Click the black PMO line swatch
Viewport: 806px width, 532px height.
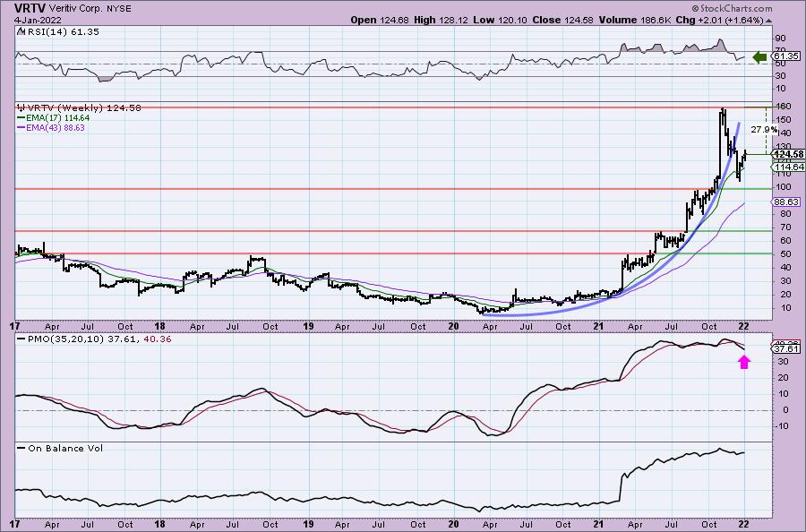click(21, 339)
